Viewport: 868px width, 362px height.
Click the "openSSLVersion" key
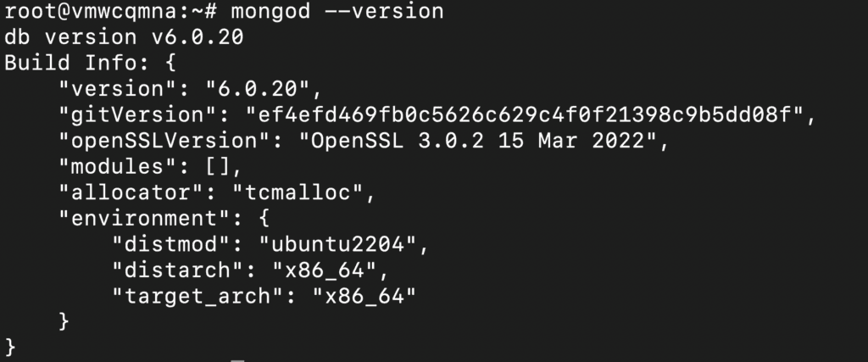tap(168, 140)
